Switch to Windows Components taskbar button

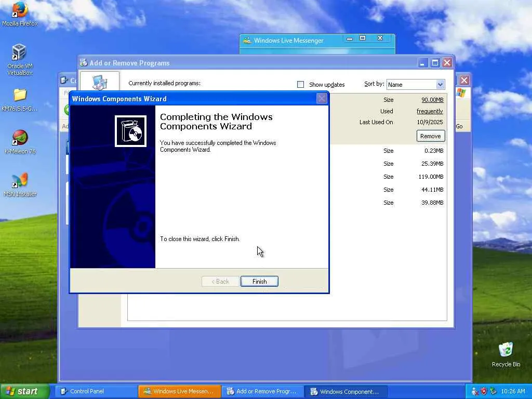345,391
